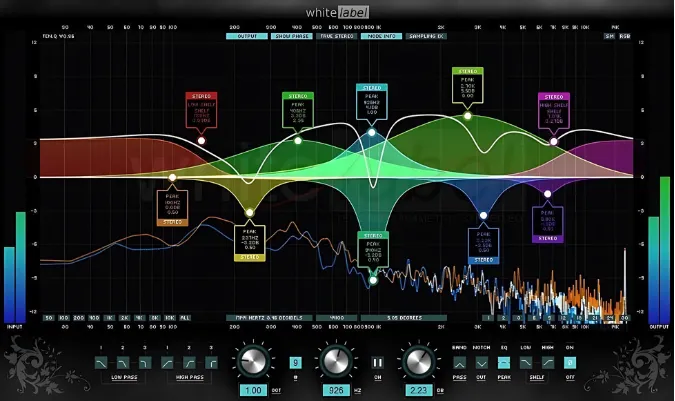
Task: Select the first high pass slope icon
Action: click(167, 363)
